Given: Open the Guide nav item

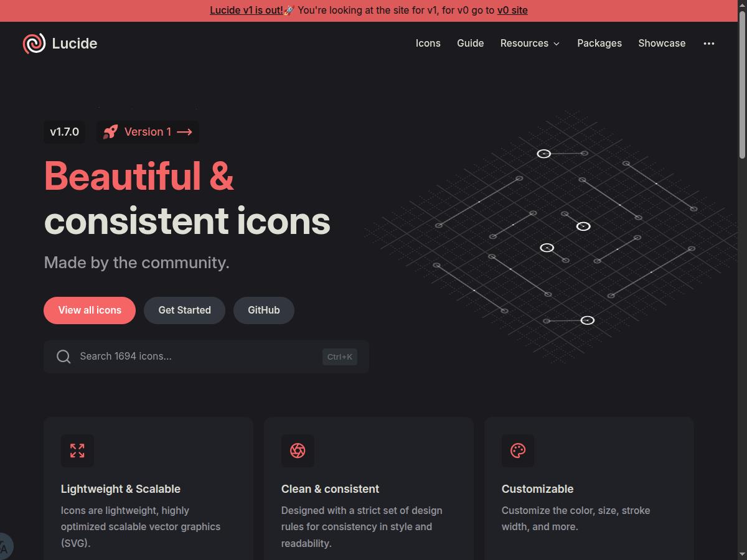Looking at the screenshot, I should (x=470, y=44).
